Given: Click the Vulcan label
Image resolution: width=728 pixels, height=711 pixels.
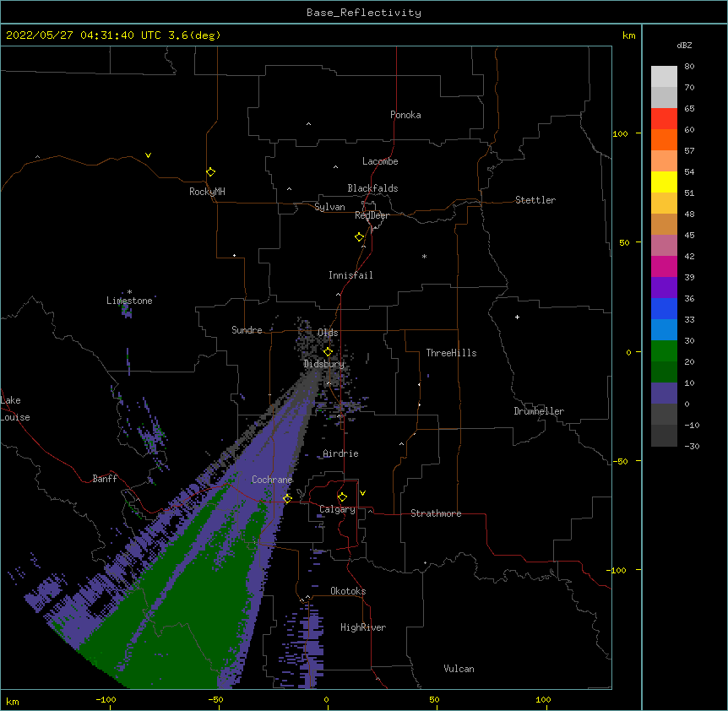Looking at the screenshot, I should click(459, 669).
